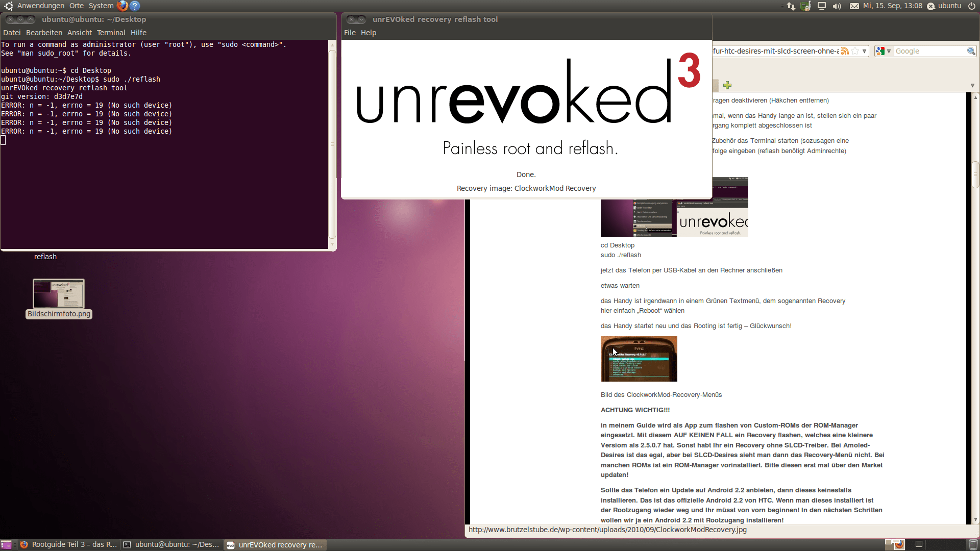This screenshot has width=980, height=551.
Task: Click Firefox page scrollbar down arrow
Action: click(975, 520)
